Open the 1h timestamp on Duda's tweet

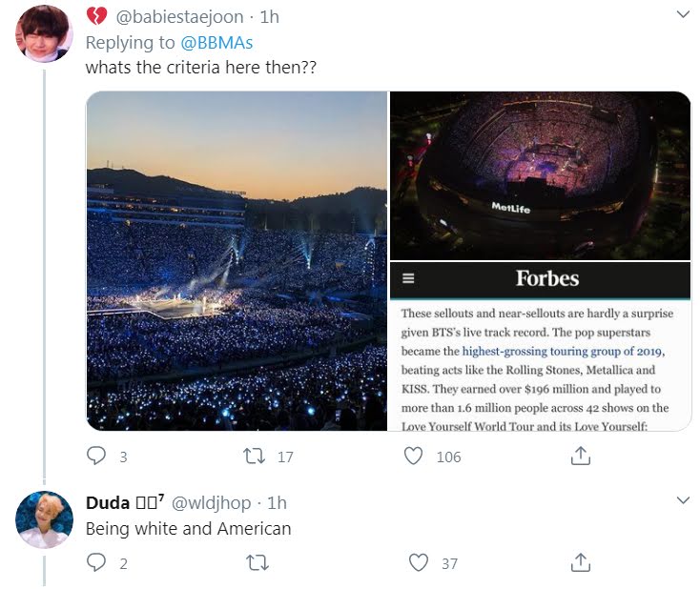coord(277,502)
